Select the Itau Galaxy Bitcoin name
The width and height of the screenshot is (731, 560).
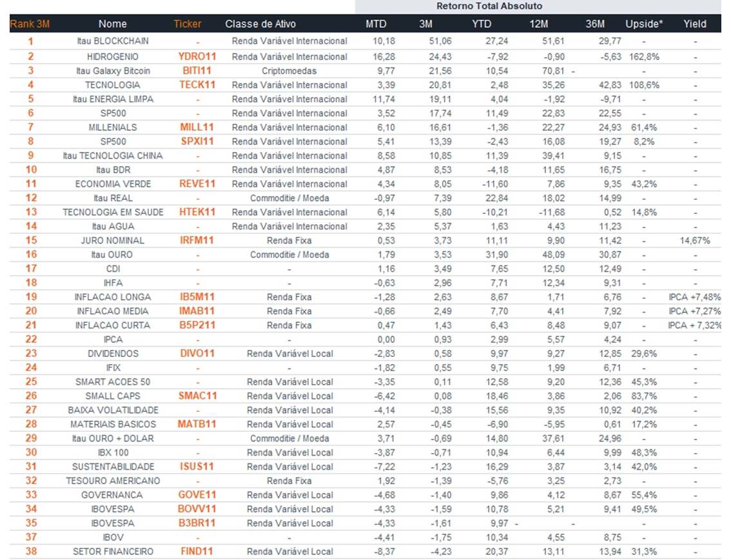click(x=113, y=71)
